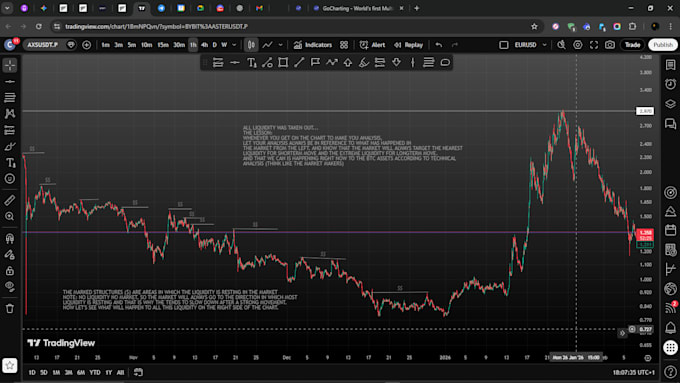Select the Text tool in left sidebar

(x=10, y=163)
